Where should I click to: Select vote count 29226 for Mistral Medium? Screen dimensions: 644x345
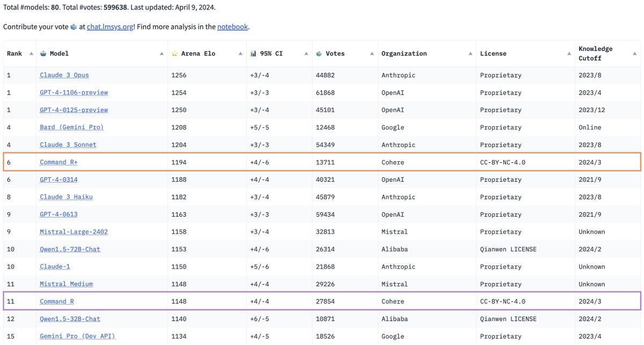click(325, 284)
